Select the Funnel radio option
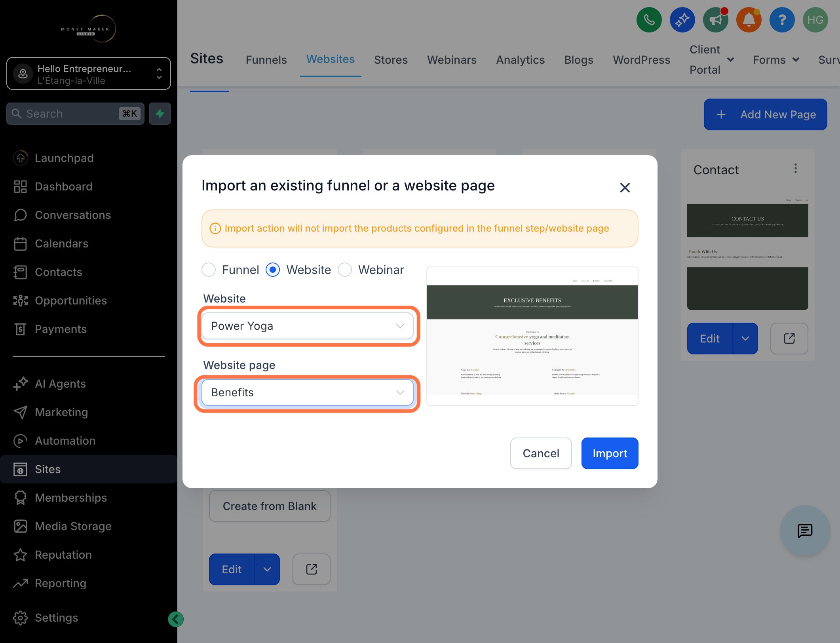This screenshot has height=643, width=840. point(209,270)
